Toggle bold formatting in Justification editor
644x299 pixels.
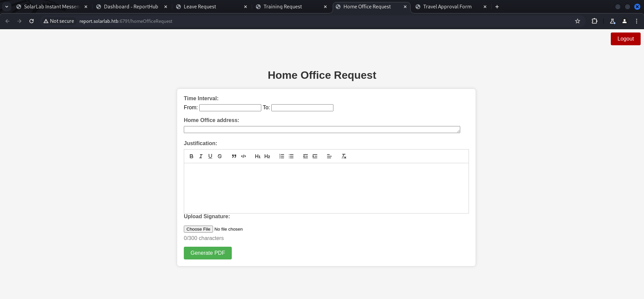[x=191, y=156]
